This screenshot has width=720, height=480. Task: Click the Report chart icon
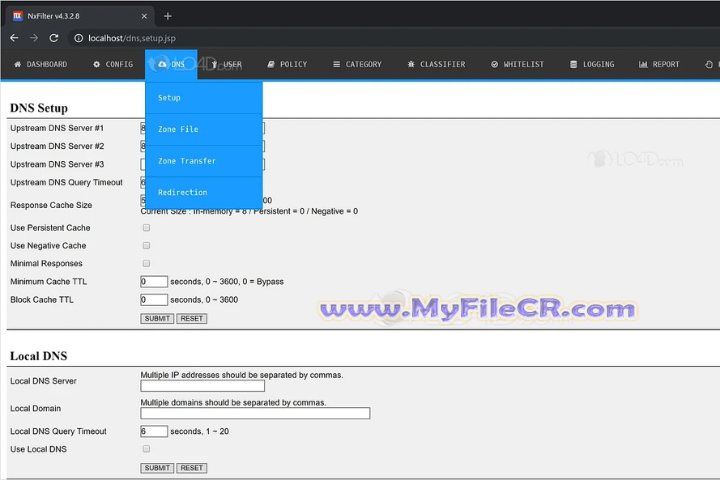(x=643, y=64)
